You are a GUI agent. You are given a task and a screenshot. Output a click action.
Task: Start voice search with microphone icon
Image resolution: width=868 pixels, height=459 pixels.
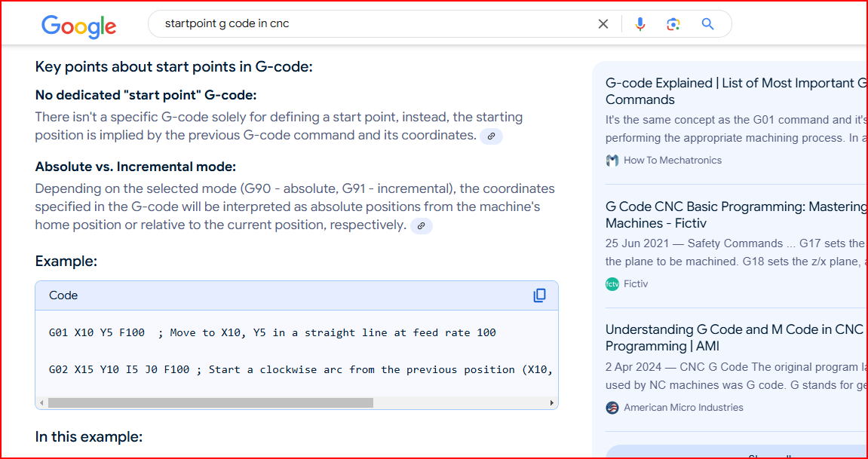coord(640,24)
